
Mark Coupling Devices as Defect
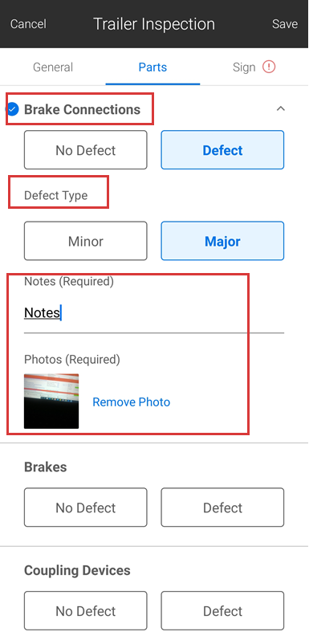[x=222, y=611]
